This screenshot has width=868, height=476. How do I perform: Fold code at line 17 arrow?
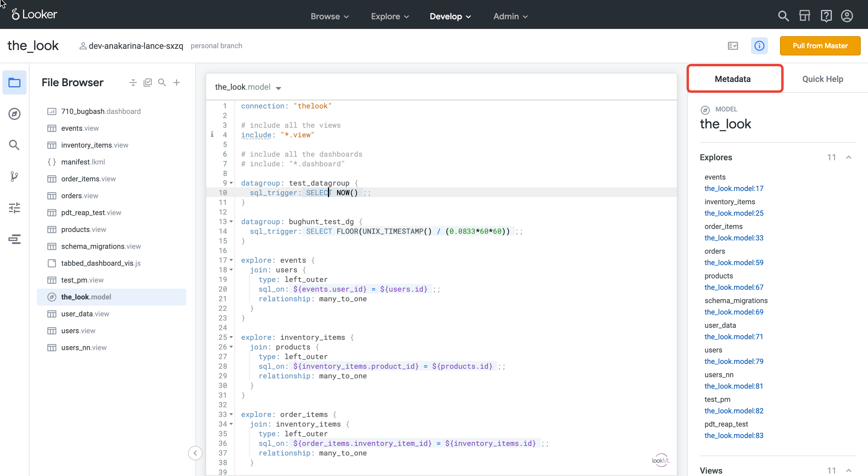[x=231, y=260]
